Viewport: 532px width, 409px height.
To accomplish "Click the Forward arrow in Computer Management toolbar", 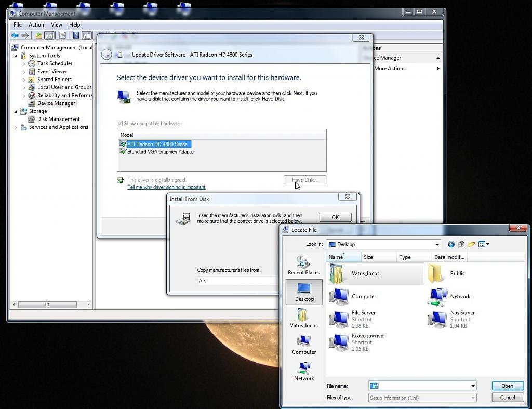I will pos(25,35).
